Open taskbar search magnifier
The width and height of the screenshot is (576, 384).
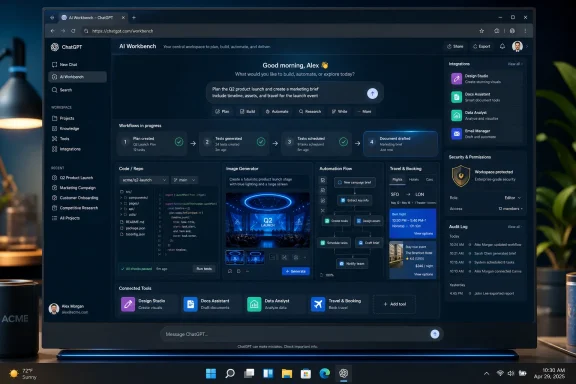point(230,373)
